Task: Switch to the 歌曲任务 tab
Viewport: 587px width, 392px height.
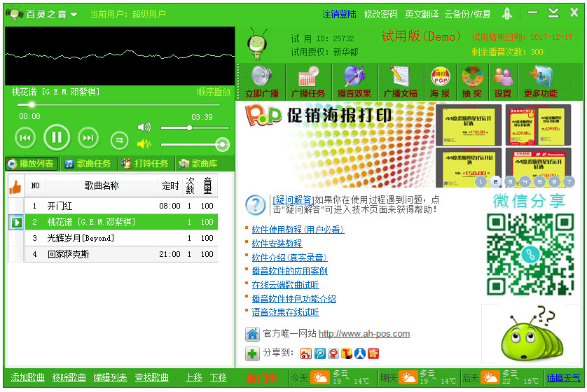Action: (88, 164)
